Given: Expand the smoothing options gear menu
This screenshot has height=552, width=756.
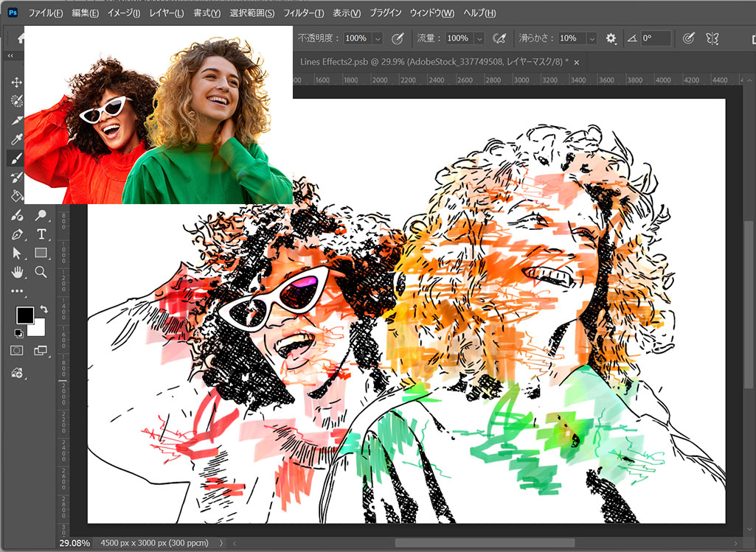Looking at the screenshot, I should 611,38.
